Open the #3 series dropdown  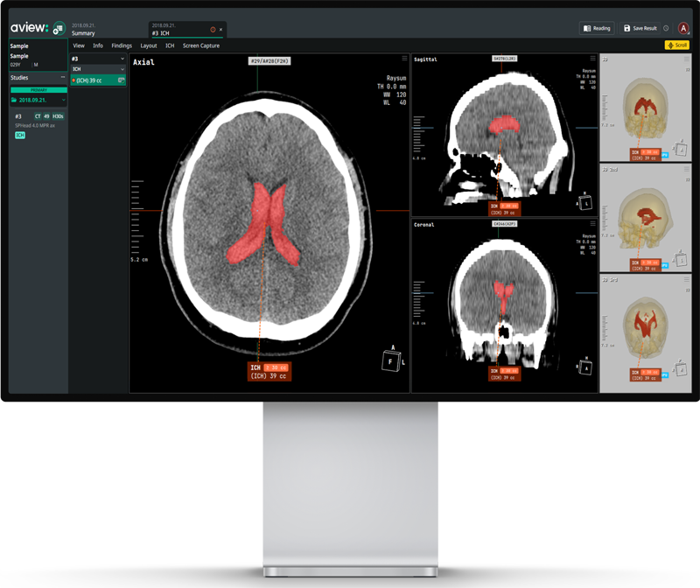click(x=122, y=59)
